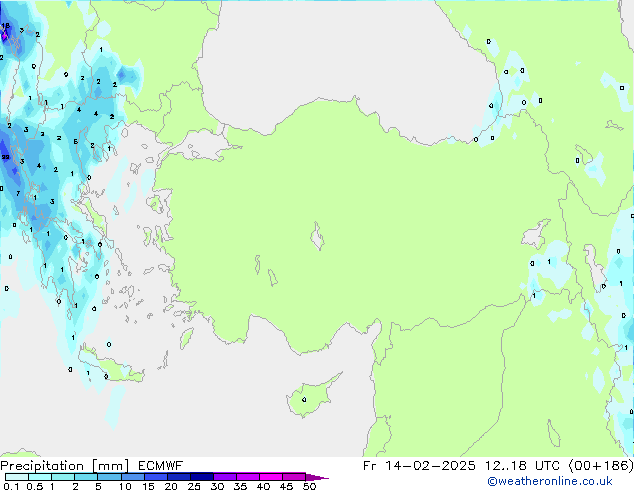Pick the legend swatch between 45 and 50
634x490 pixels.
click(x=294, y=477)
